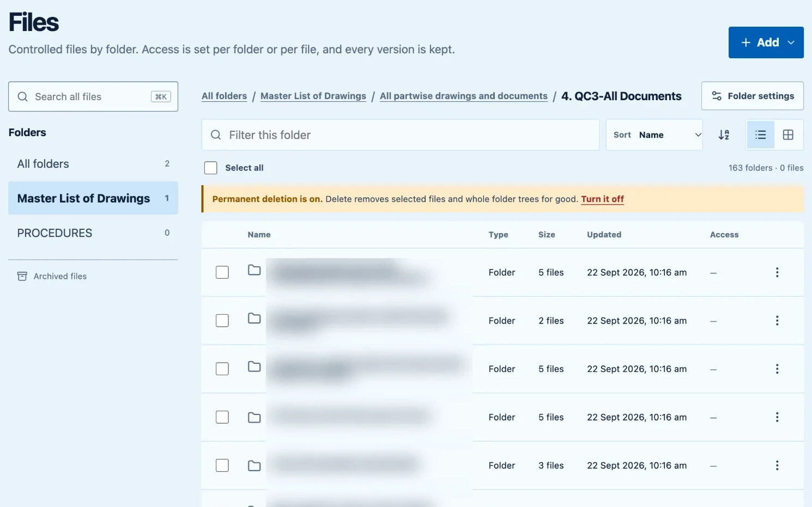Click Turn it off in the deletion banner
The image size is (812, 507).
pos(602,199)
